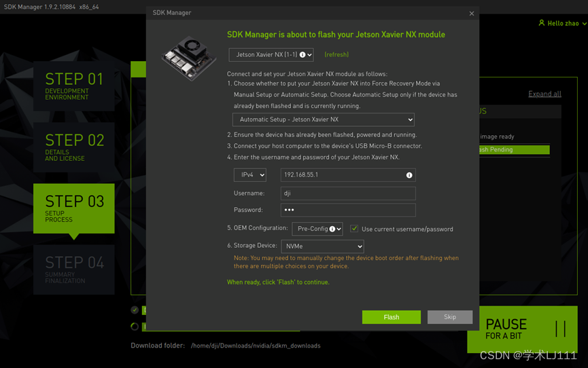
Task: Click the info icon in the IP address field
Action: click(x=409, y=175)
